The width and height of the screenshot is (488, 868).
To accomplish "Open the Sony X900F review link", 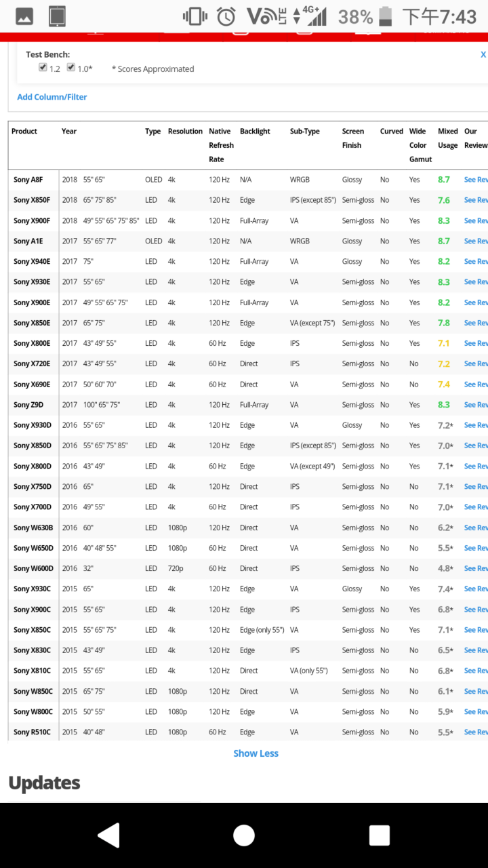I will (x=476, y=220).
